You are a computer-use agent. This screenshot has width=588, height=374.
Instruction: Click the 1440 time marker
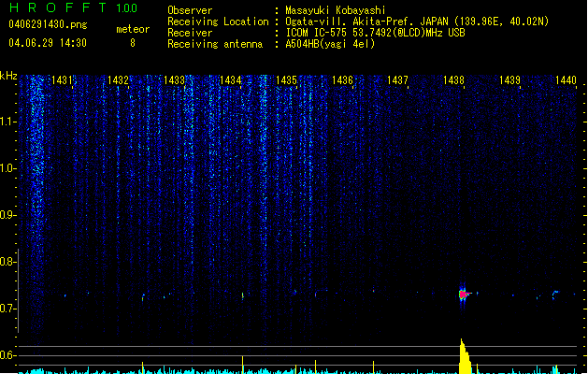[566, 80]
